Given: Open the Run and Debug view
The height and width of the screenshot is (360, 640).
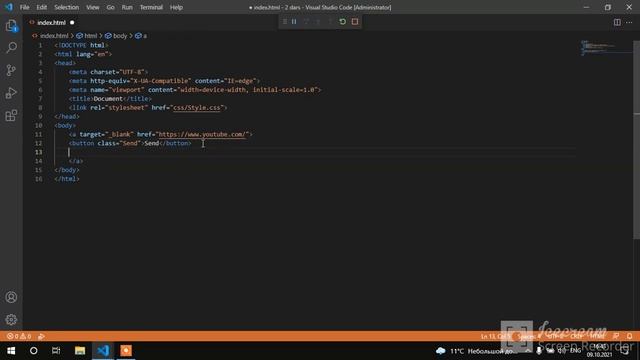Looking at the screenshot, I should tap(11, 93).
